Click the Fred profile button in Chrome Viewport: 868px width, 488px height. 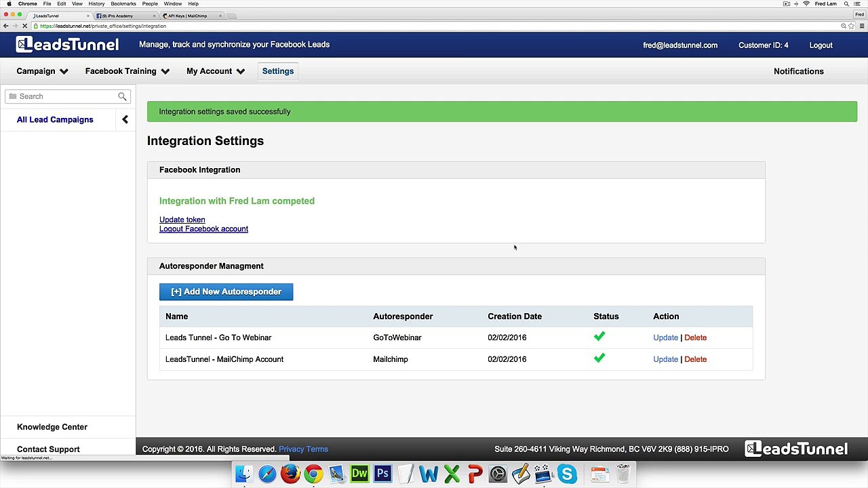coord(859,14)
